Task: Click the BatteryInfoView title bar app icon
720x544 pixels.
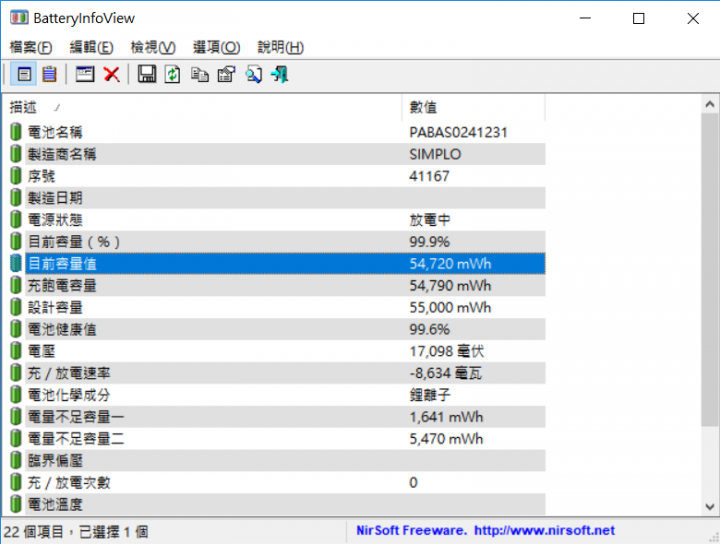Action: click(19, 18)
